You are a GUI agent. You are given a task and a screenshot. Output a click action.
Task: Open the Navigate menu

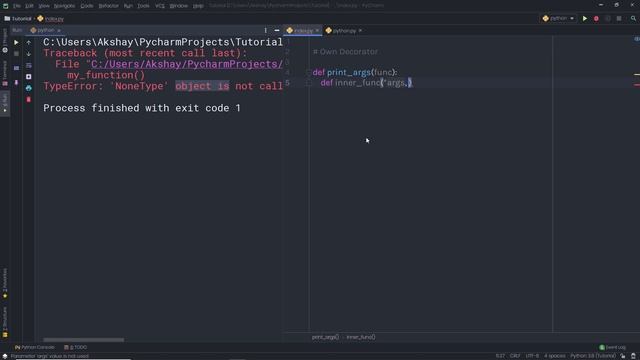(64, 6)
